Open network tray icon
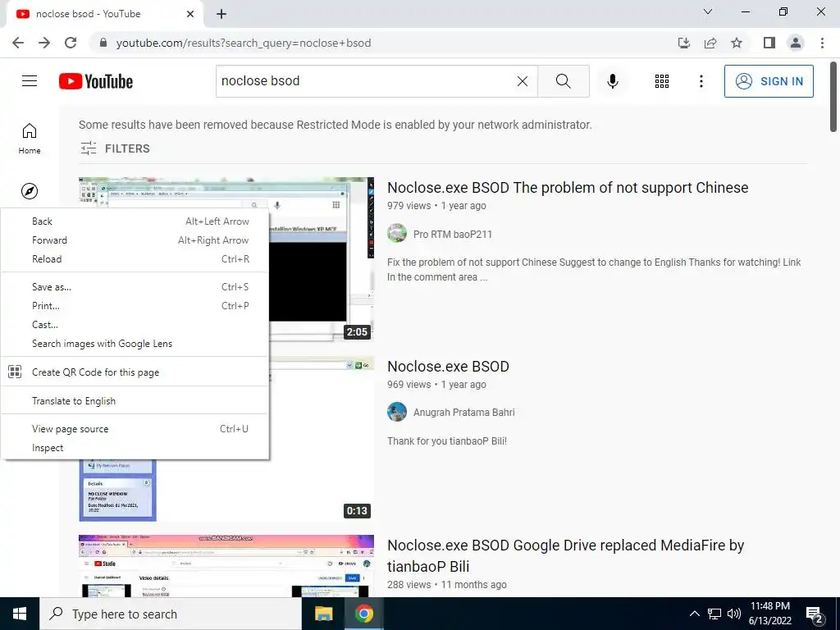 (714, 614)
